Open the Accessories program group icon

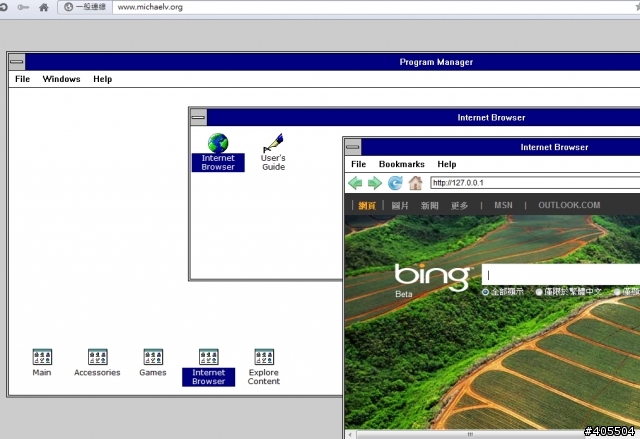pos(98,357)
